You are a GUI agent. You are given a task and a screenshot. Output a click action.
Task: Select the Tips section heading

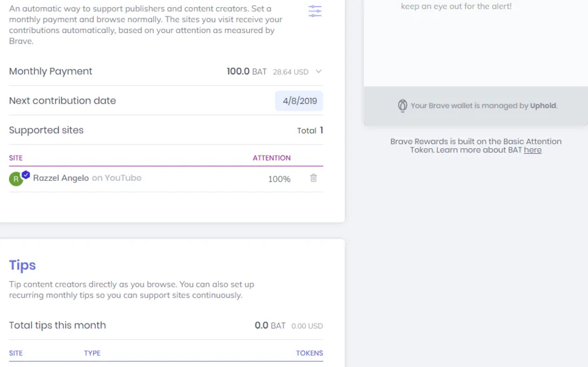tap(23, 265)
